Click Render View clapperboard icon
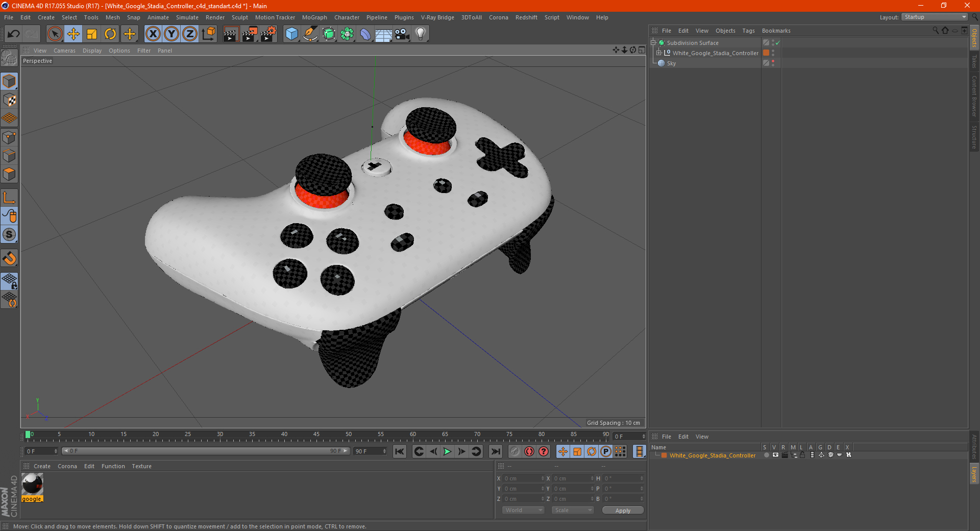The height and width of the screenshot is (531, 980). (x=231, y=34)
